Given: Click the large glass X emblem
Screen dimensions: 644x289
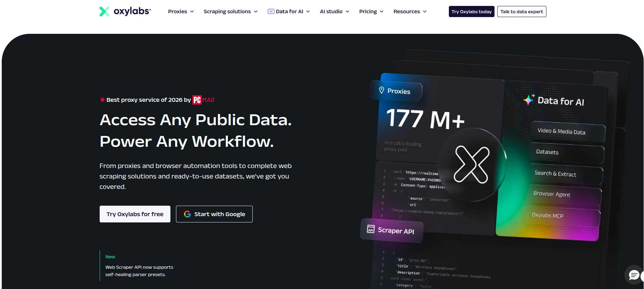Looking at the screenshot, I should pos(472,164).
